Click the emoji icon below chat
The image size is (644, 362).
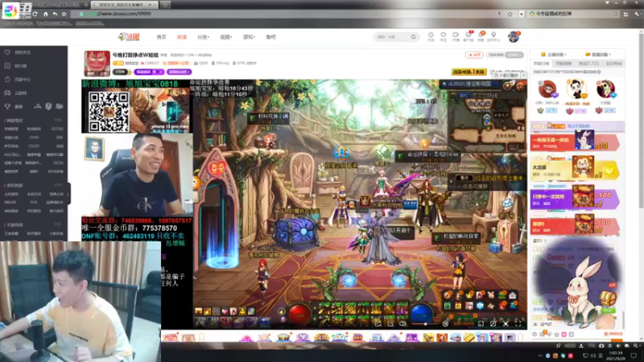coord(535,335)
